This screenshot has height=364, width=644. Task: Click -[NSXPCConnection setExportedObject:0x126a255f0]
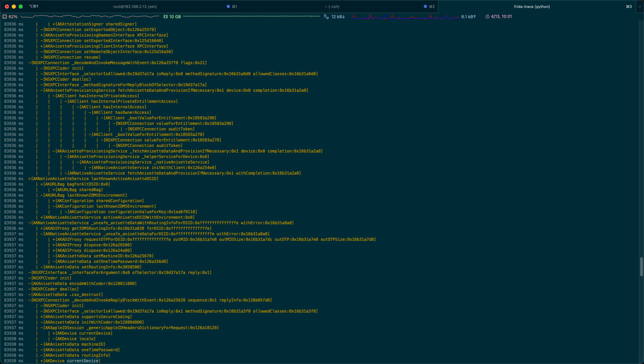point(98,30)
